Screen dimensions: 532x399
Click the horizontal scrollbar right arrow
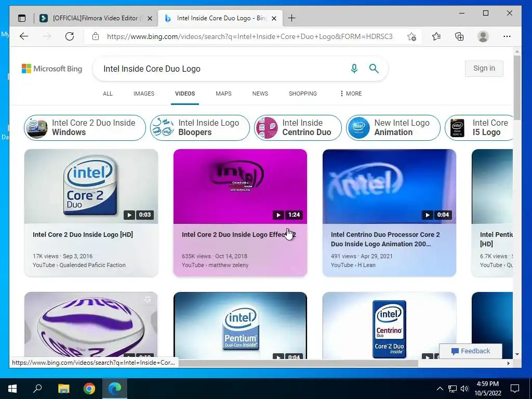(x=508, y=363)
